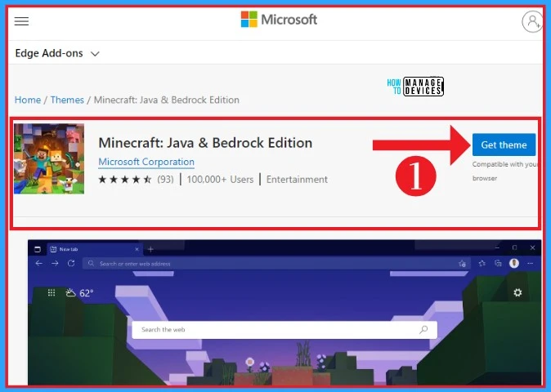This screenshot has width=551, height=392.
Task: Click the new tab plus button in preview
Action: coord(150,248)
